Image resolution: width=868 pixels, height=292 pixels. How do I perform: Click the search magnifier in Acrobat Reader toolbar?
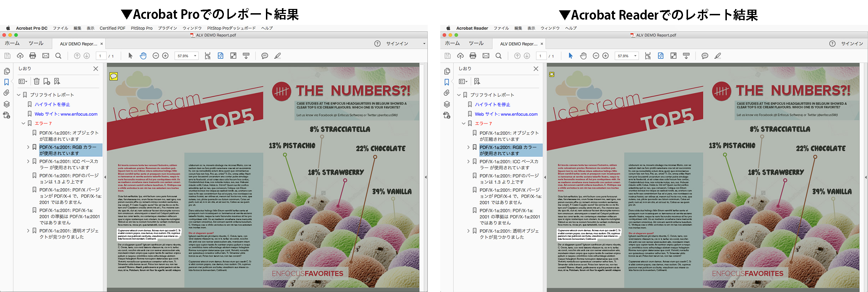click(499, 56)
